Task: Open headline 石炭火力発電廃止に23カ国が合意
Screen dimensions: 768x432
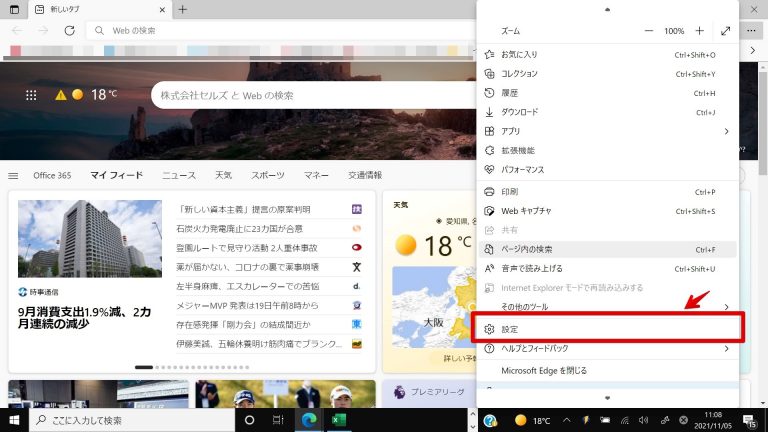Action: tap(240, 229)
